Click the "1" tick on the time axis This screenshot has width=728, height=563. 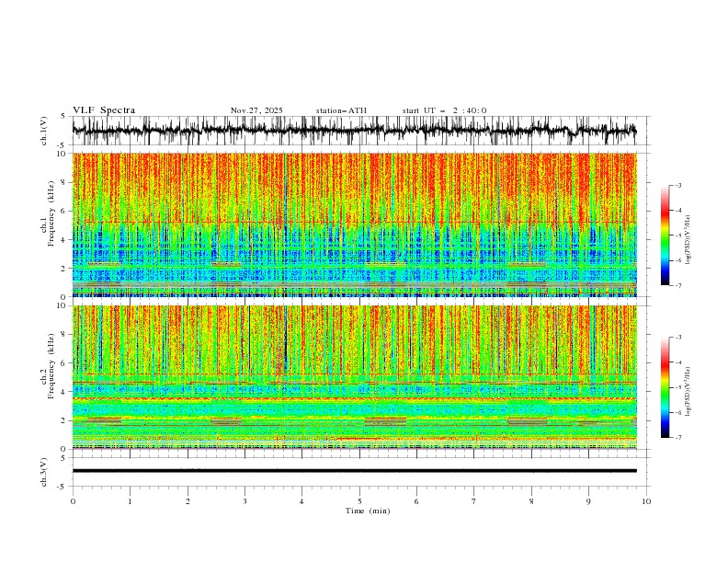point(130,501)
